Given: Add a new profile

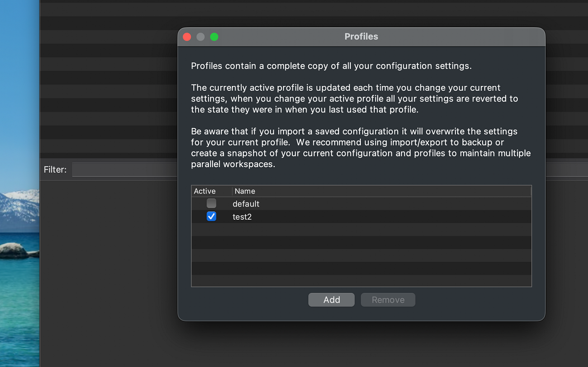Looking at the screenshot, I should click(331, 300).
